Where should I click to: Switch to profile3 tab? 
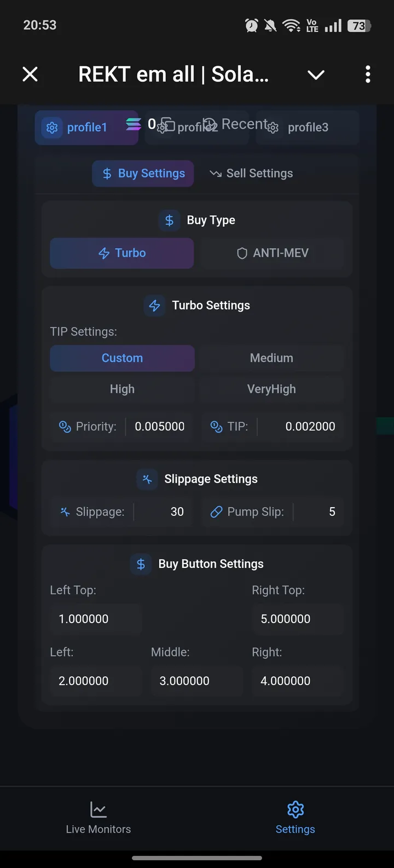tap(308, 128)
